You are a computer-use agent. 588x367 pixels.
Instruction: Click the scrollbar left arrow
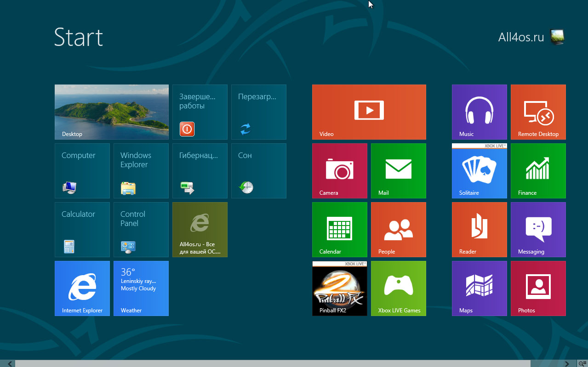tap(10, 363)
